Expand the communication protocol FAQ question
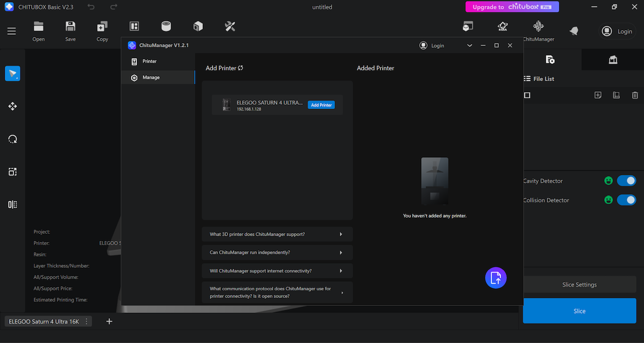The width and height of the screenshot is (644, 343). tap(277, 292)
